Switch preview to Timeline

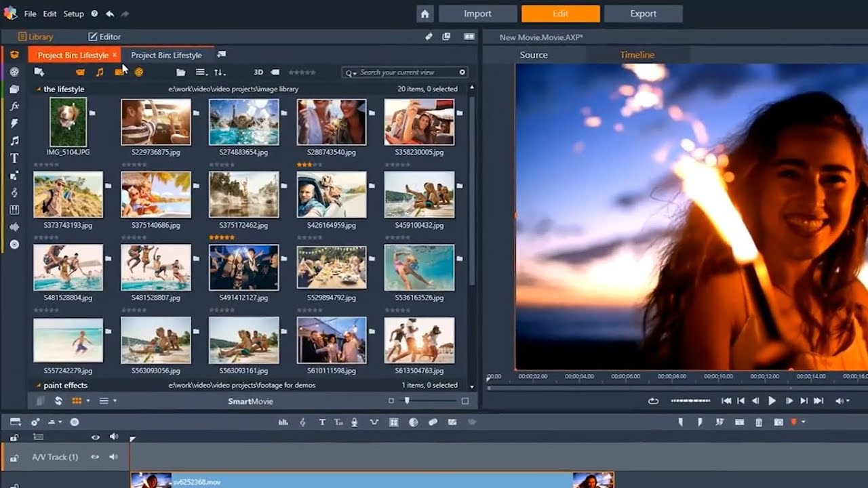click(x=637, y=55)
